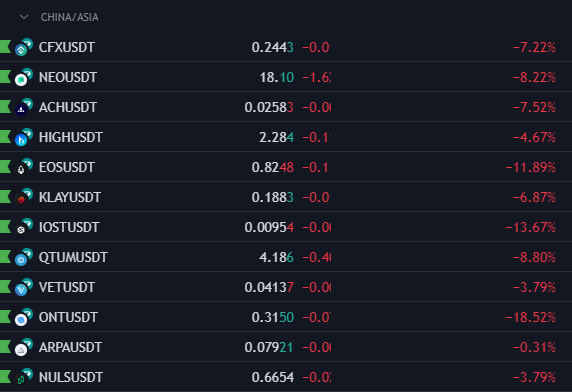
Task: Select the ONTUSDT symbol name
Action: (x=68, y=317)
